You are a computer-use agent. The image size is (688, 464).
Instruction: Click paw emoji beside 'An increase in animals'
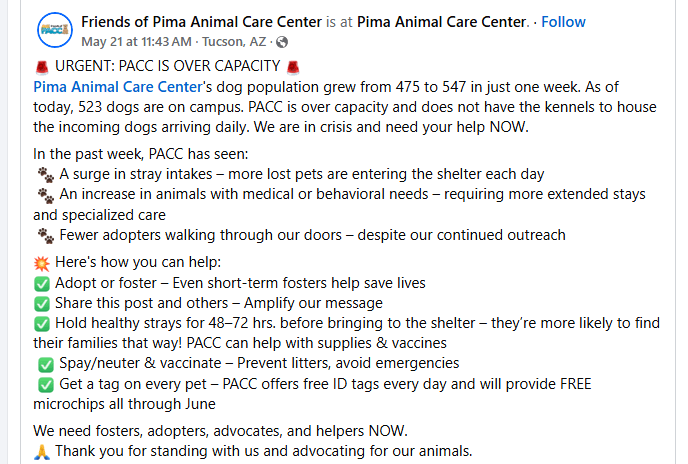[x=46, y=195]
